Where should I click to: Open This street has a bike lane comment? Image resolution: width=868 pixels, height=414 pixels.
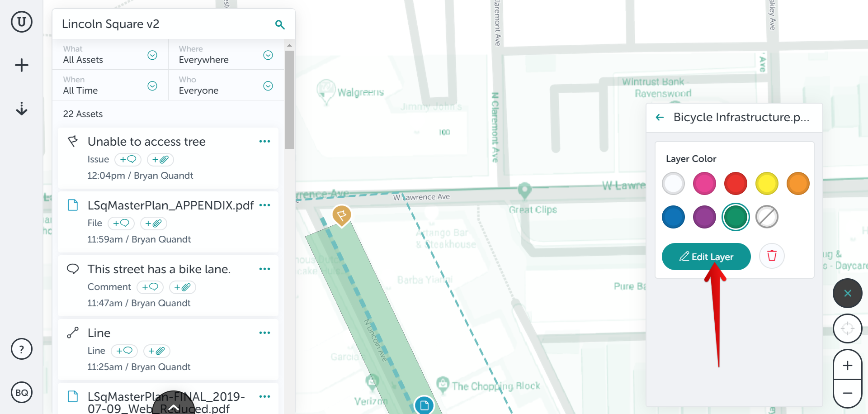pyautogui.click(x=159, y=269)
